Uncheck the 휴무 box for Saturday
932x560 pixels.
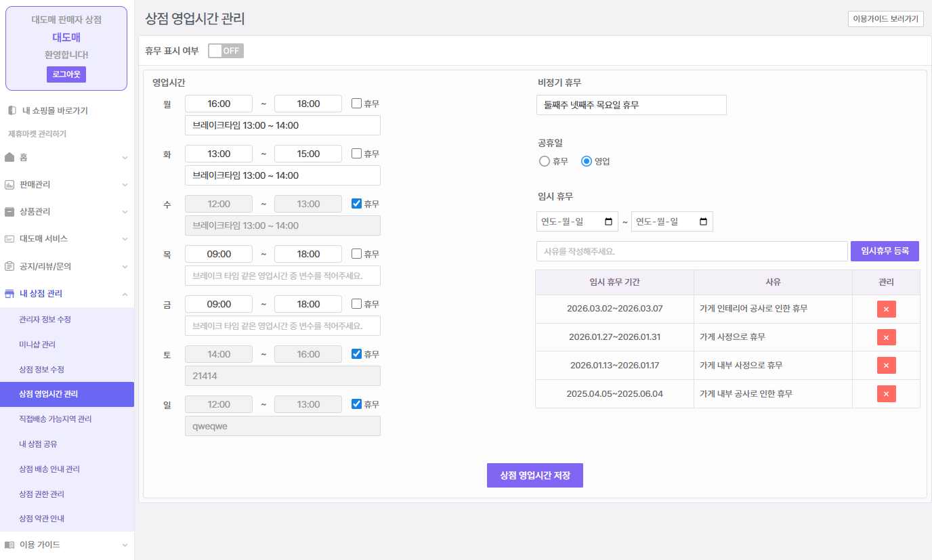click(x=356, y=354)
